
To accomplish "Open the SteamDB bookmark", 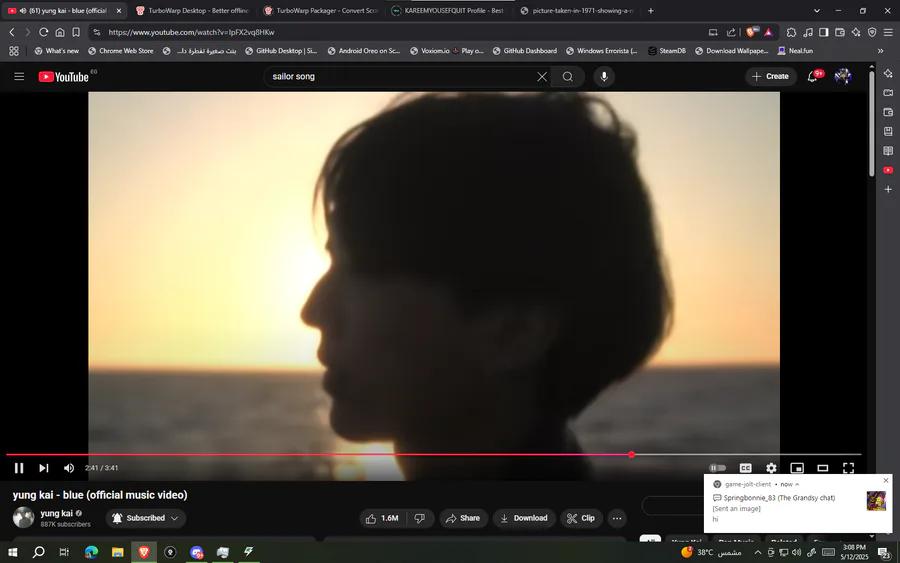I will (x=667, y=51).
